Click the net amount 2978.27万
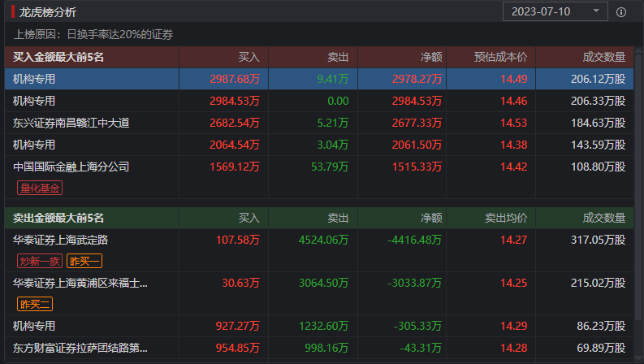644x364 pixels. coord(417,79)
